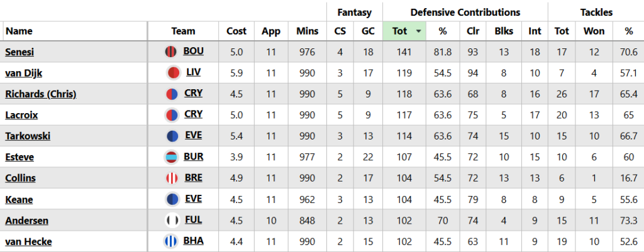Open Senesi player link

19,52
